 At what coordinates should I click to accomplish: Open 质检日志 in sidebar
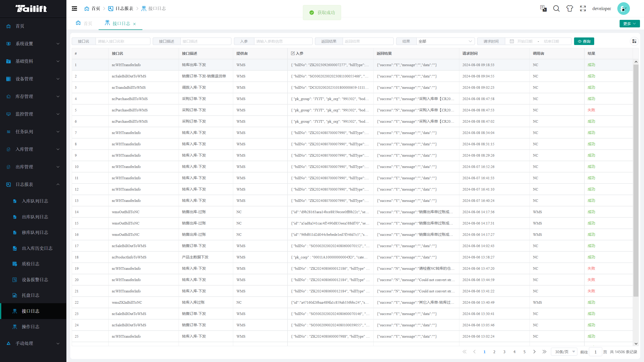pos(30,264)
